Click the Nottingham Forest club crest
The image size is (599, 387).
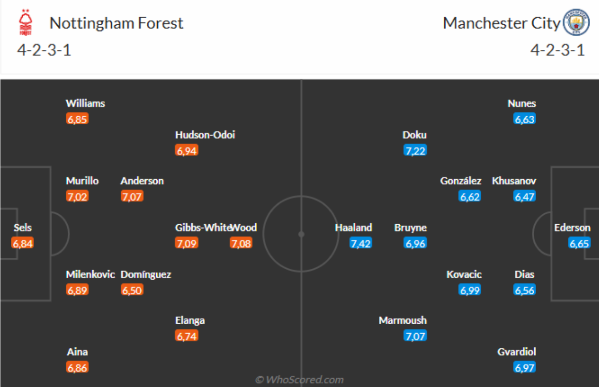(x=26, y=23)
